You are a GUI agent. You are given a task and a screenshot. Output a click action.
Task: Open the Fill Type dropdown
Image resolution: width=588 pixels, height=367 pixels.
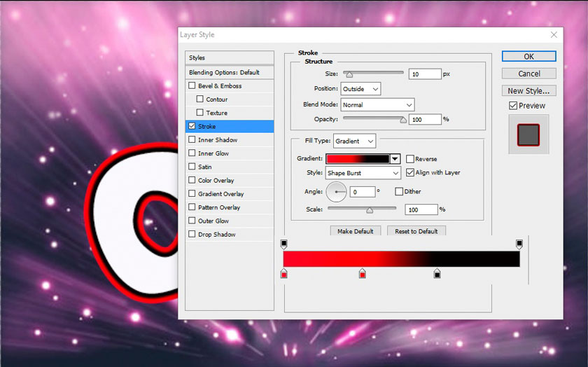pos(354,141)
